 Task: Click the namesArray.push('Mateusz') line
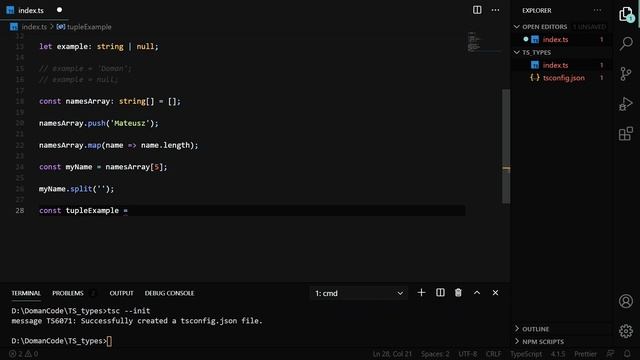point(98,123)
